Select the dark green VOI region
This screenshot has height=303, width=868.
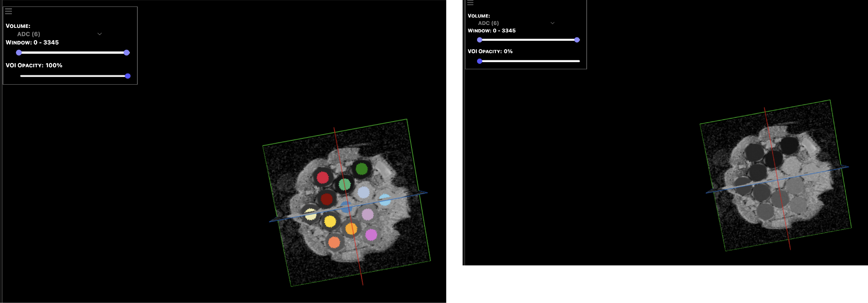coord(361,168)
